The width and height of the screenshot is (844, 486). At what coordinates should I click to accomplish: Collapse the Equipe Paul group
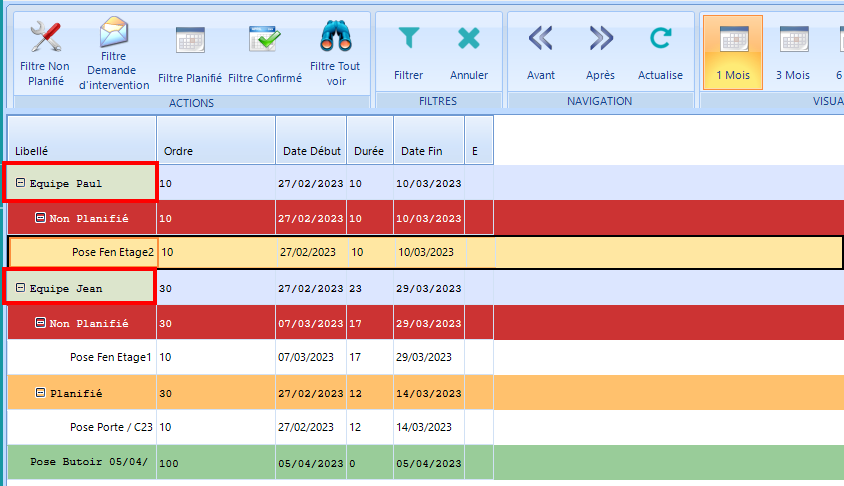(x=20, y=184)
